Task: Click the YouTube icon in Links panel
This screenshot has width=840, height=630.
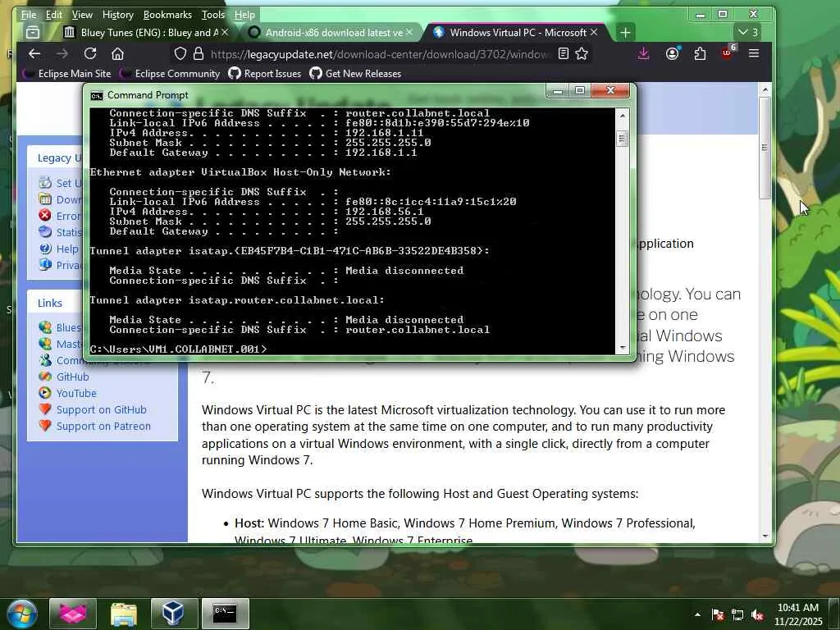Action: tap(46, 393)
